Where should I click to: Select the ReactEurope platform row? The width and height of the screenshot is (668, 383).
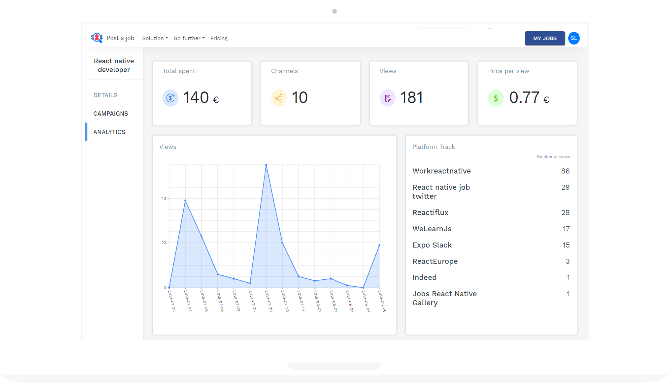[x=491, y=261]
